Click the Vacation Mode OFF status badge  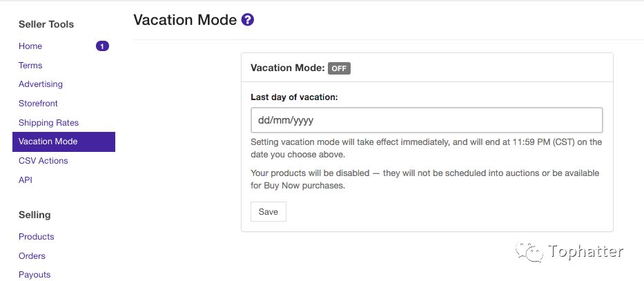coord(339,68)
